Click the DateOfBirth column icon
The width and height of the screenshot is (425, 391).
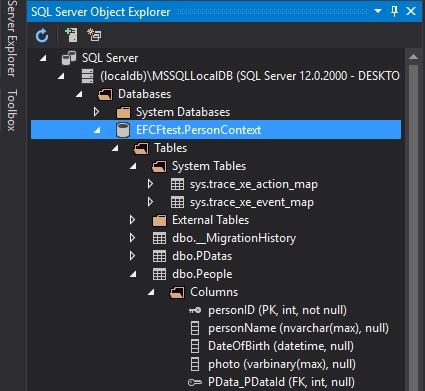click(195, 346)
